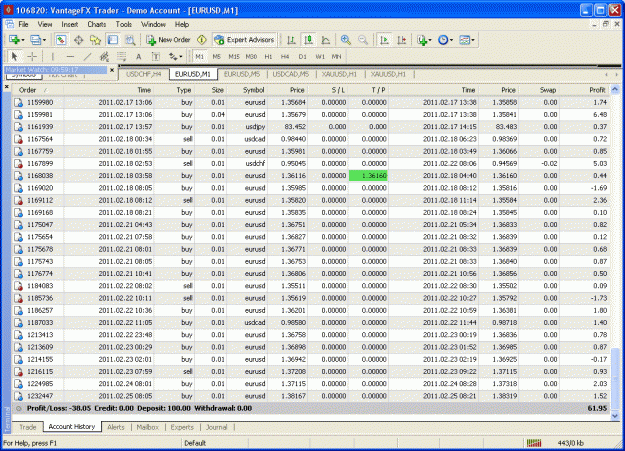Select the crosshair cursor tool
625x451 pixels.
32,57
